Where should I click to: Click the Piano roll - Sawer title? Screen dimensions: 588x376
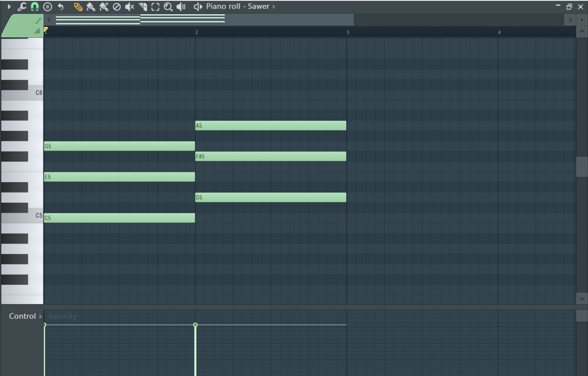tap(237, 6)
